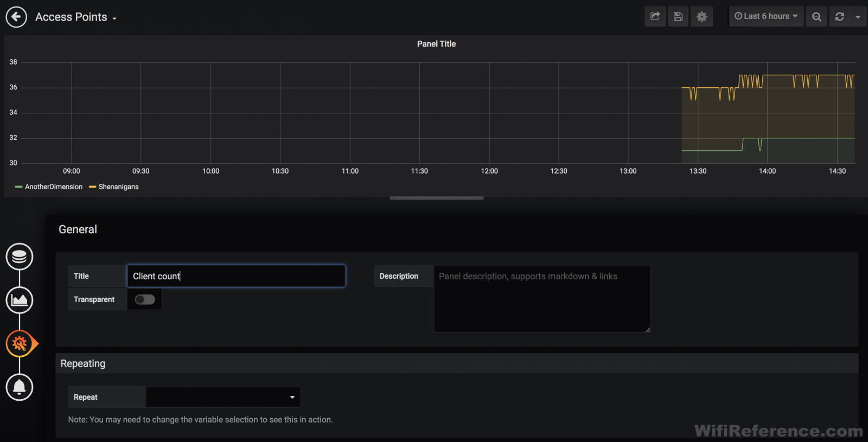Open the Visualization chart tab icon
The image size is (868, 442).
pos(20,300)
